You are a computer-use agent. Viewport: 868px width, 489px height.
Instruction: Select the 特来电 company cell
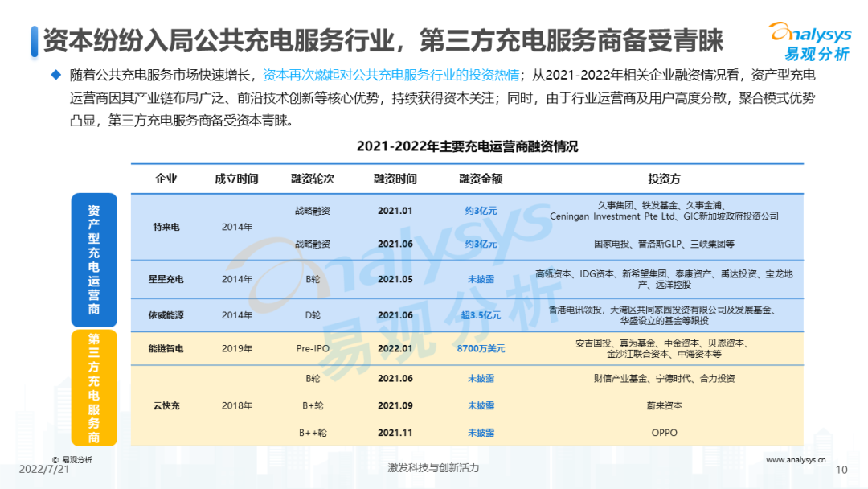pos(166,227)
